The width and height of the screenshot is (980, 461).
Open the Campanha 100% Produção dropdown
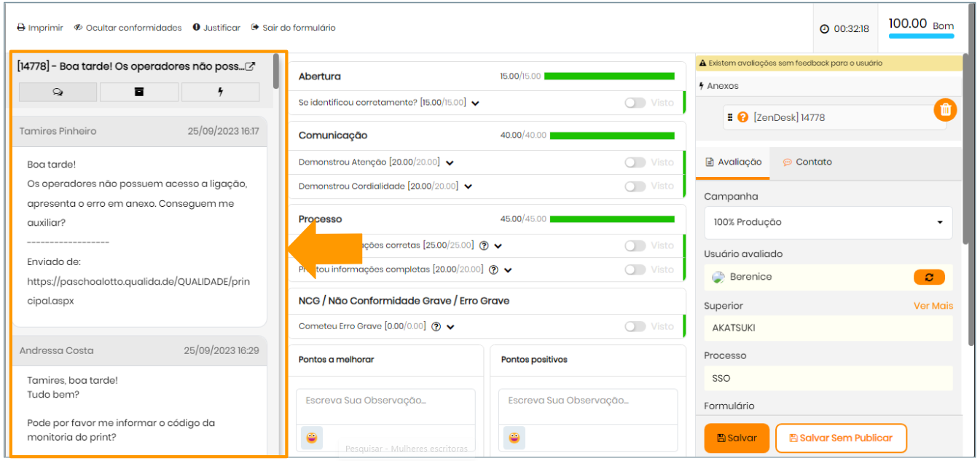828,222
